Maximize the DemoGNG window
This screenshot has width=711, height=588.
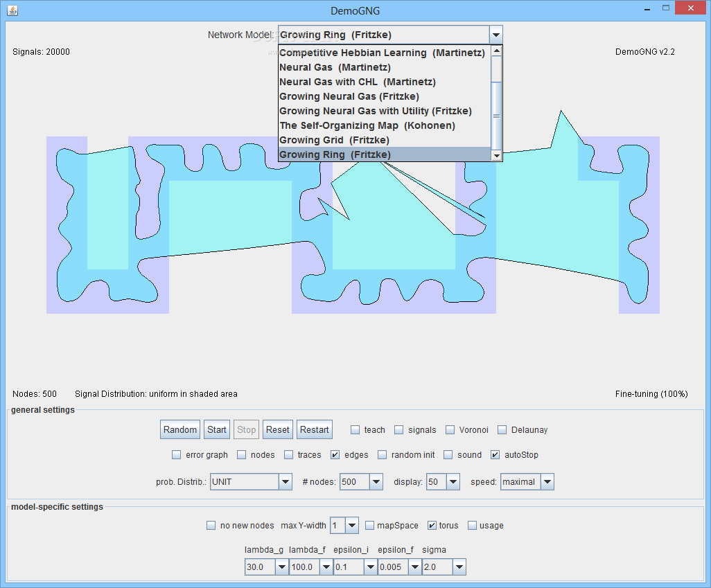[666, 8]
